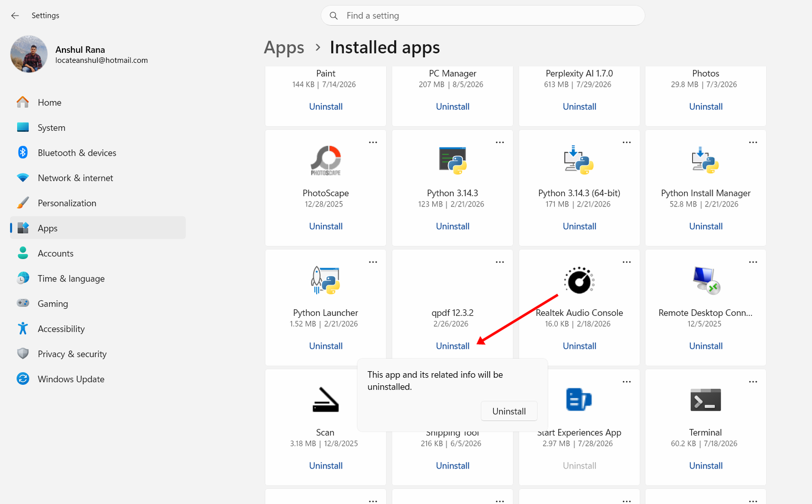812x504 pixels.
Task: Open Privacy & security settings
Action: 98,354
